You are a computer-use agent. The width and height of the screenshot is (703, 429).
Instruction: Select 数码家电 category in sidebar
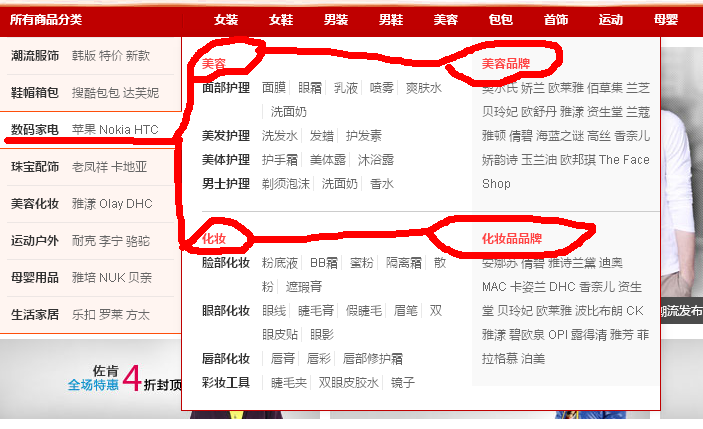tap(35, 130)
